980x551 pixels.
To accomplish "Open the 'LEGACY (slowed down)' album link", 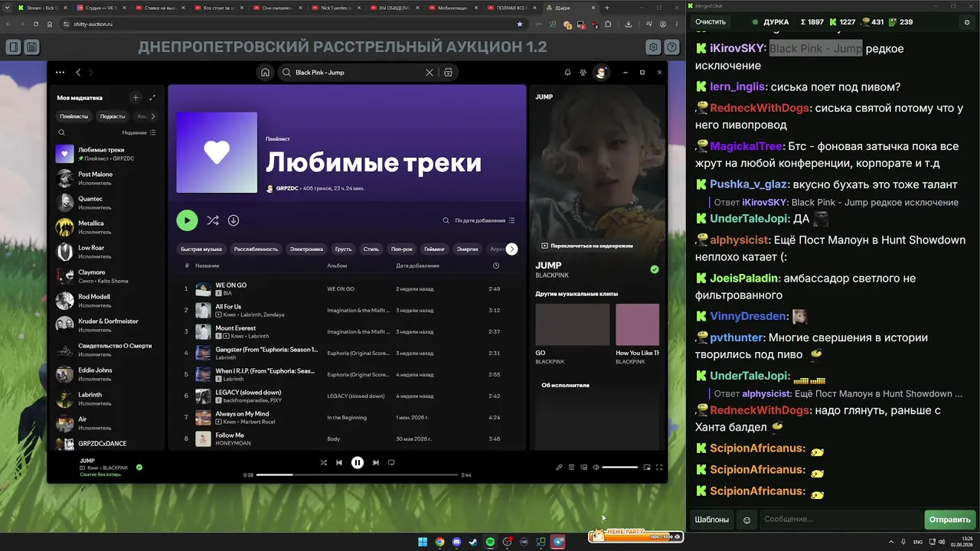I will click(x=356, y=396).
